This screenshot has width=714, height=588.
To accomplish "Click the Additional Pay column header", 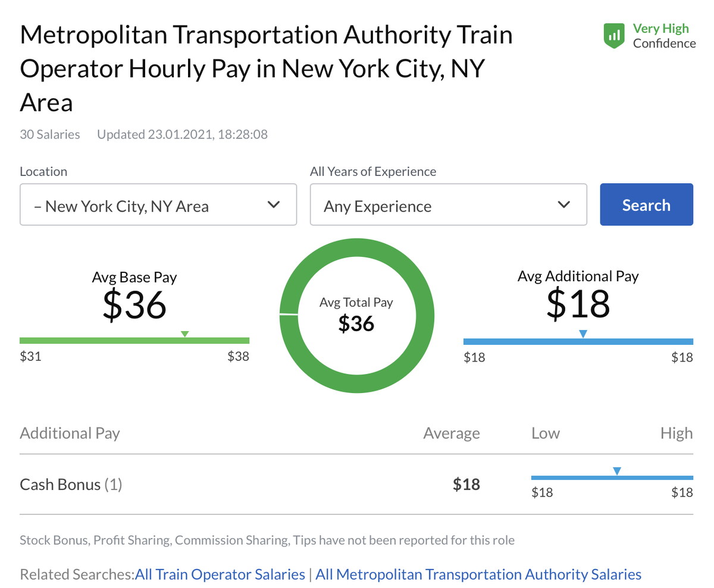I will [70, 433].
